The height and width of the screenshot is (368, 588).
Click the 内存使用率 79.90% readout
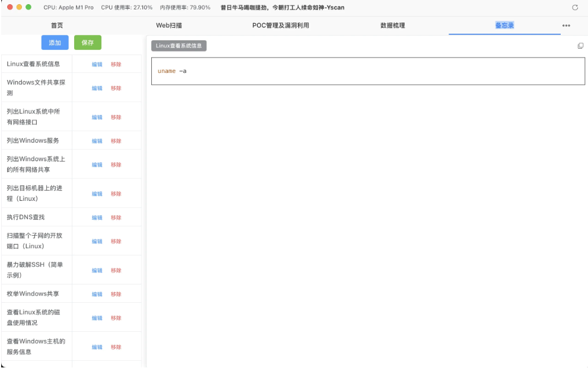tap(185, 8)
